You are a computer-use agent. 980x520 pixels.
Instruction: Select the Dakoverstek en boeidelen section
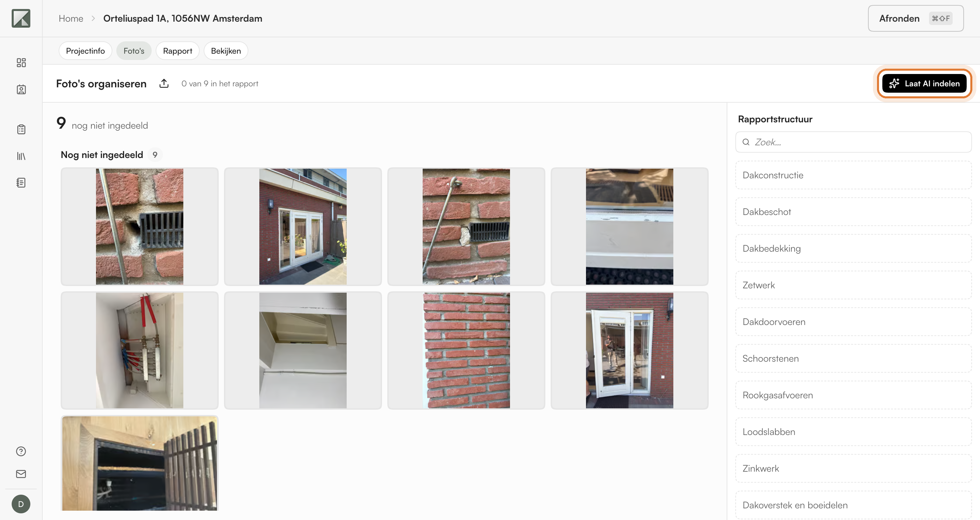pyautogui.click(x=853, y=505)
